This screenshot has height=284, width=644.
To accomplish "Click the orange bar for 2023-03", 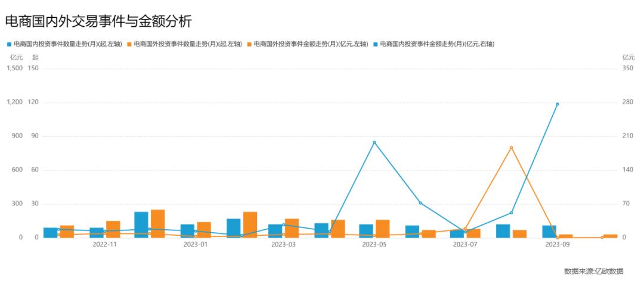I will tap(292, 228).
